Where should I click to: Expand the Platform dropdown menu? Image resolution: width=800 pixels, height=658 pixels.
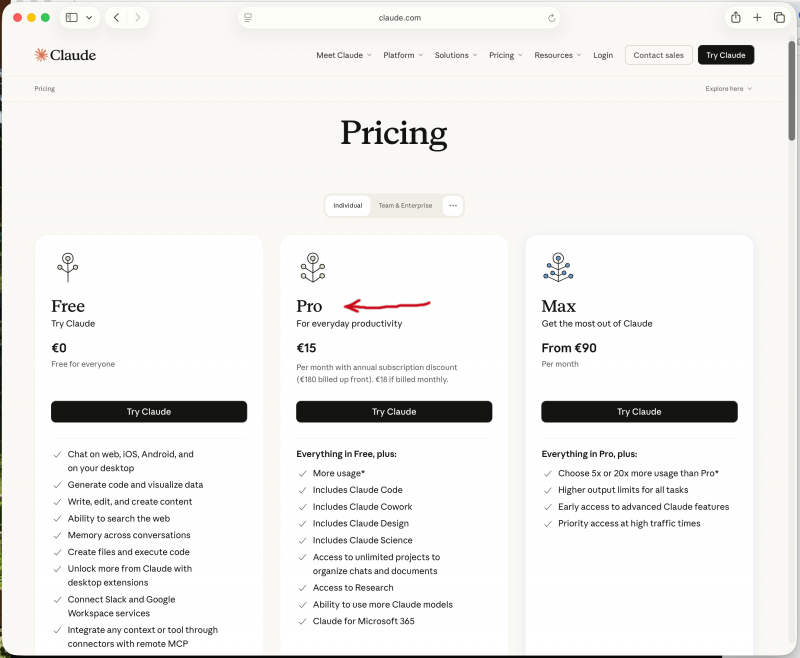point(403,55)
